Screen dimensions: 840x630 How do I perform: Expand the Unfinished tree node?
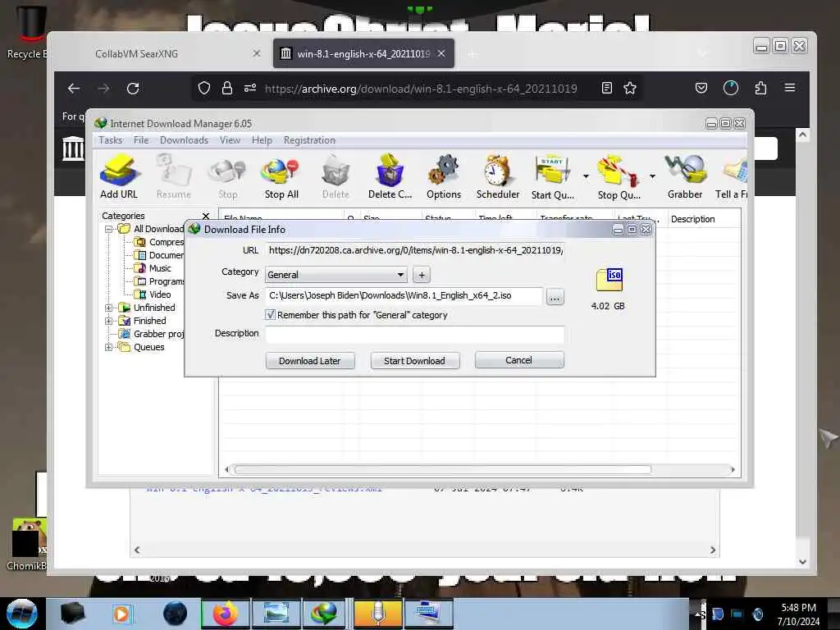click(109, 308)
